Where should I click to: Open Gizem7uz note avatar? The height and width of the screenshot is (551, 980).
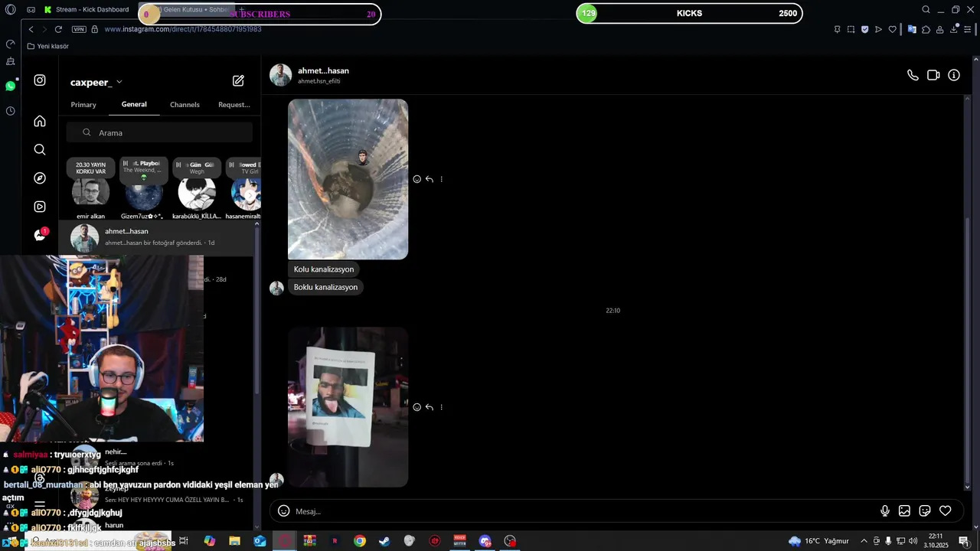coord(143,193)
